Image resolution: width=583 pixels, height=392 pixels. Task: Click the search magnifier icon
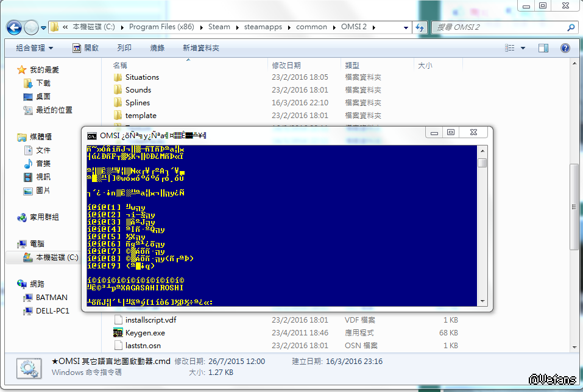pyautogui.click(x=571, y=27)
